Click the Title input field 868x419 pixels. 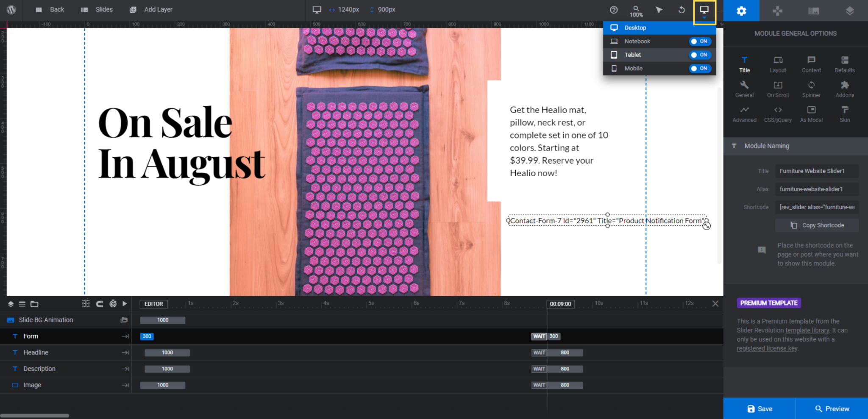click(x=817, y=171)
